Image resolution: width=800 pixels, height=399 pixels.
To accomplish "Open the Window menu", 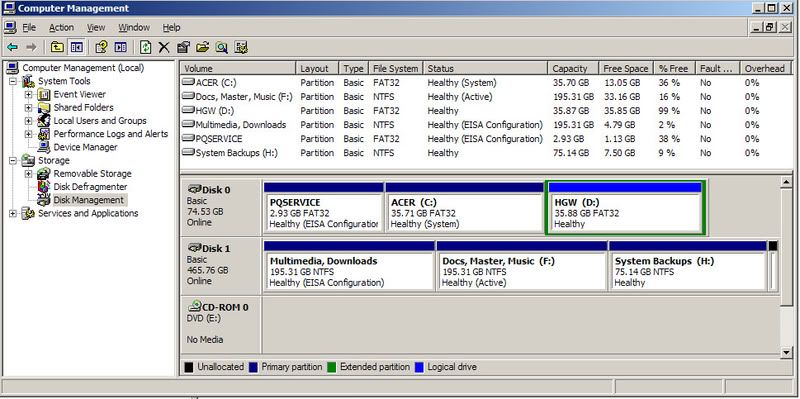I will [x=134, y=28].
